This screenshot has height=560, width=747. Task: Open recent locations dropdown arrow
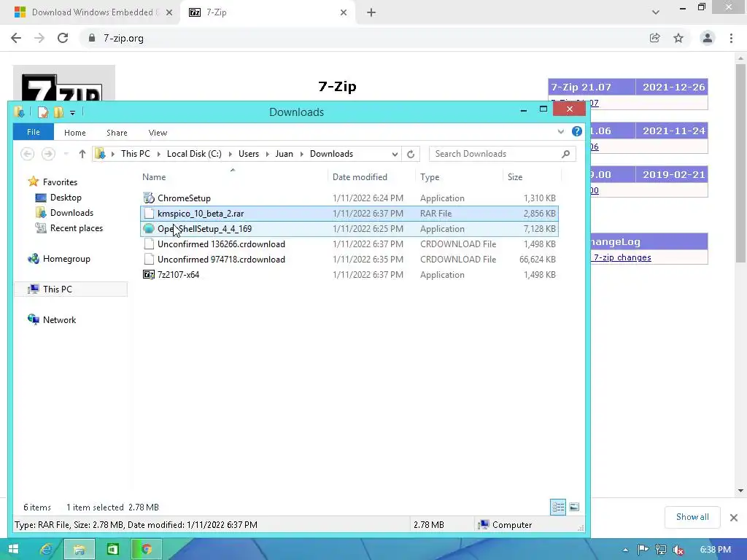point(66,154)
